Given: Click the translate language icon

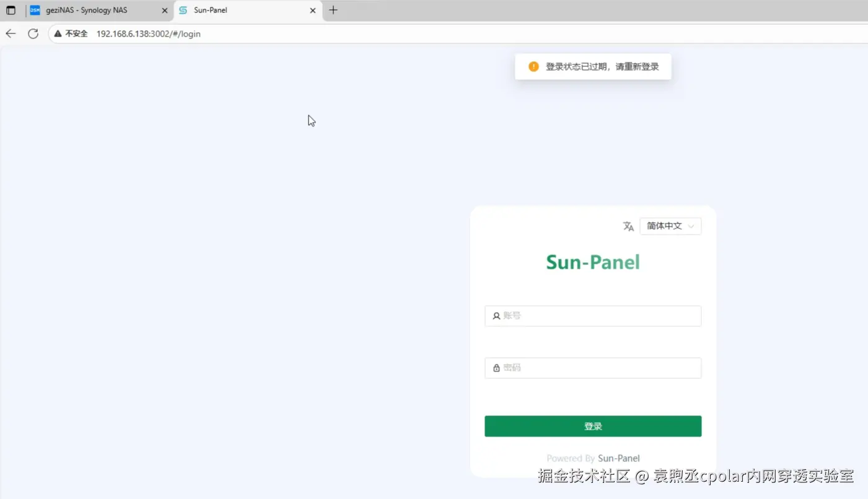Looking at the screenshot, I should (x=628, y=226).
